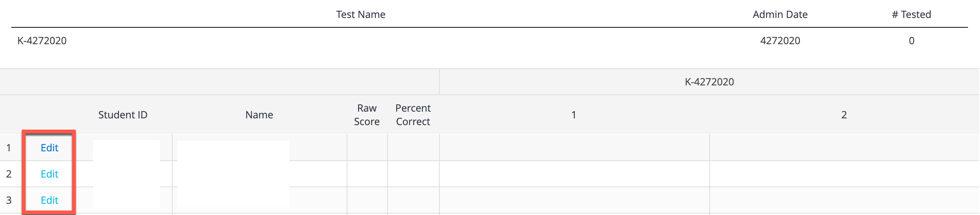
Task: Click question column header 2
Action: coord(844,115)
